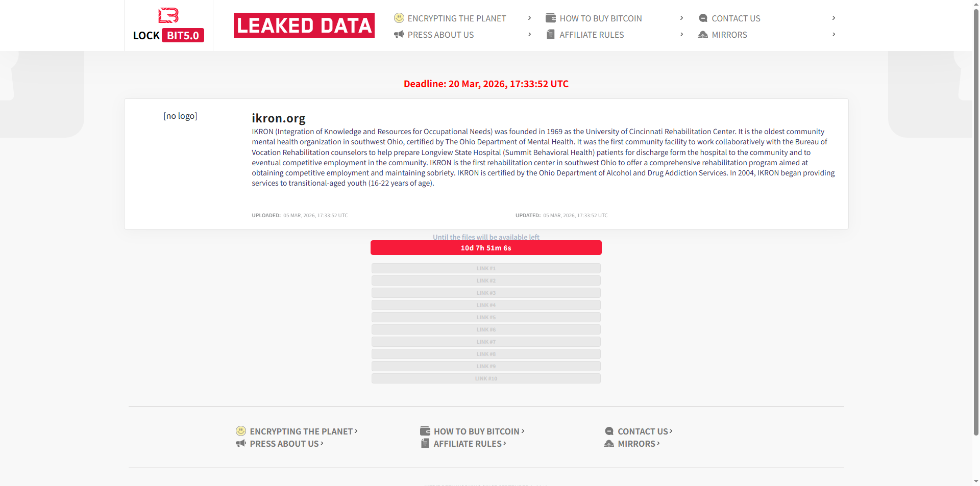The height and width of the screenshot is (486, 980).
Task: Click the mirrors cloud icon in the header
Action: (x=703, y=35)
